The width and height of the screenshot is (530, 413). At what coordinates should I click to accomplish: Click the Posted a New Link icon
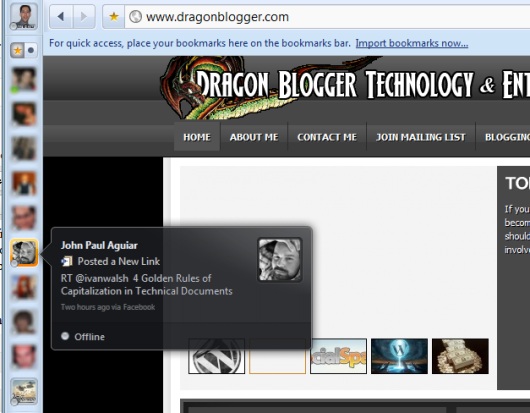[x=67, y=261]
